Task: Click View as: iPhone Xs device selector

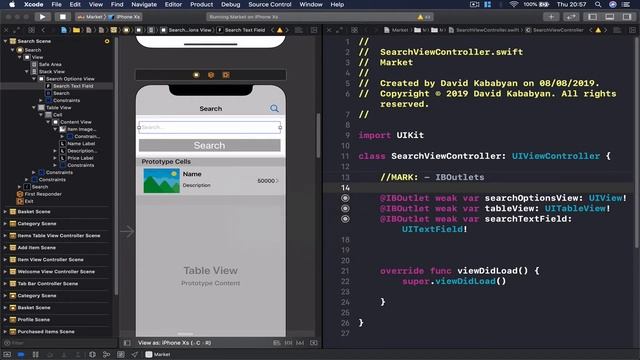Action: 174,343
